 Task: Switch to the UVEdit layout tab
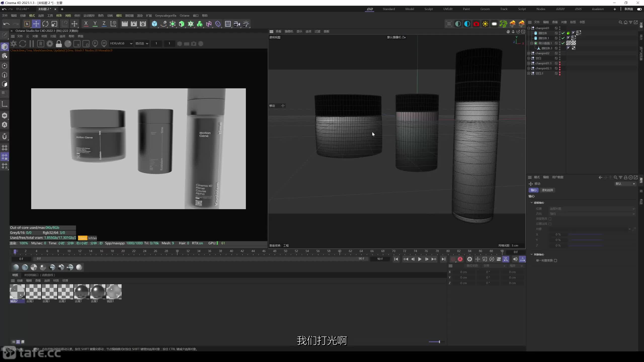tap(448, 9)
